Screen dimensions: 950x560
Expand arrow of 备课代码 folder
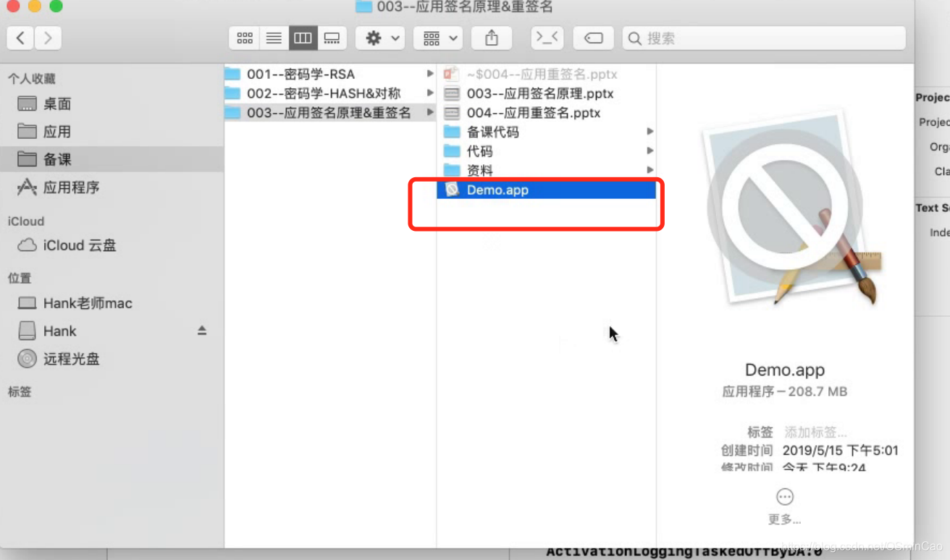click(x=650, y=132)
